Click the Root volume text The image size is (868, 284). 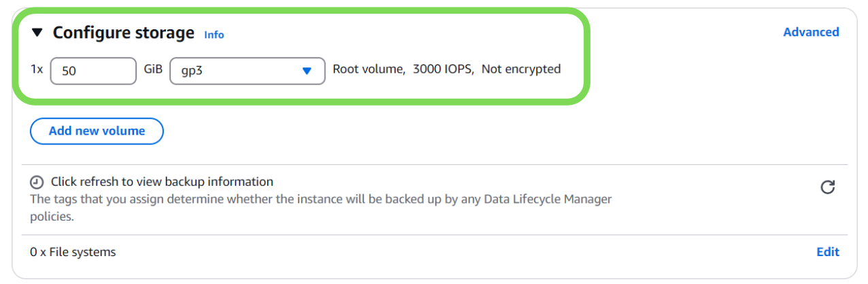click(x=368, y=69)
